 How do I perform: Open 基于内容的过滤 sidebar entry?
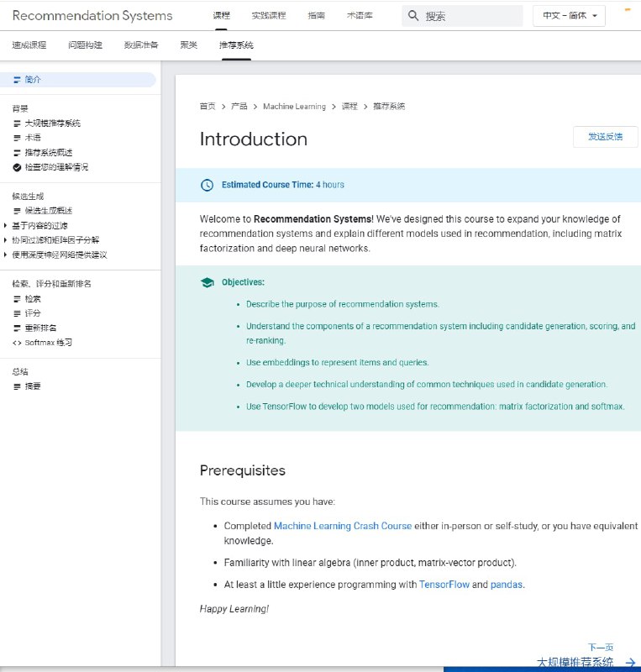(39, 225)
